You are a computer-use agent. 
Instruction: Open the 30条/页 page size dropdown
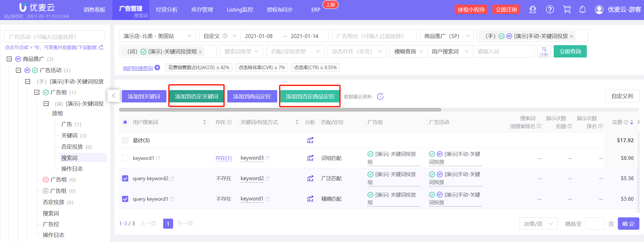coord(538,224)
